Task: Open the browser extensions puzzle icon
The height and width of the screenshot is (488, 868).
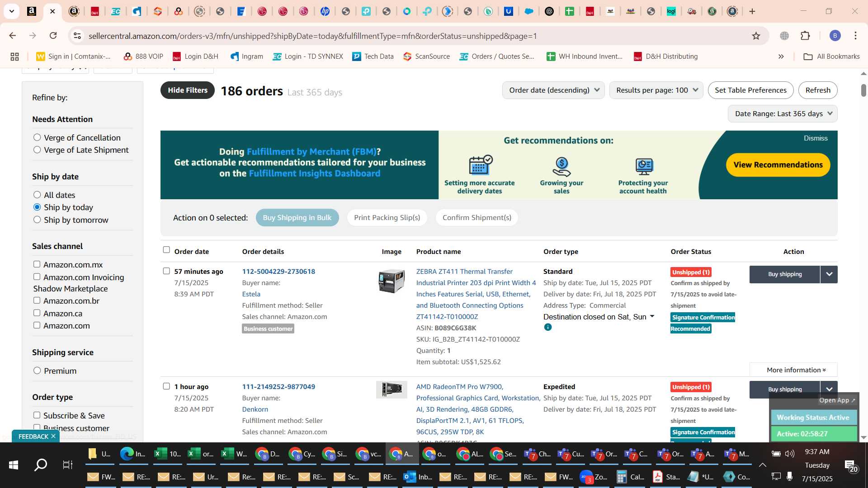Action: click(x=805, y=36)
